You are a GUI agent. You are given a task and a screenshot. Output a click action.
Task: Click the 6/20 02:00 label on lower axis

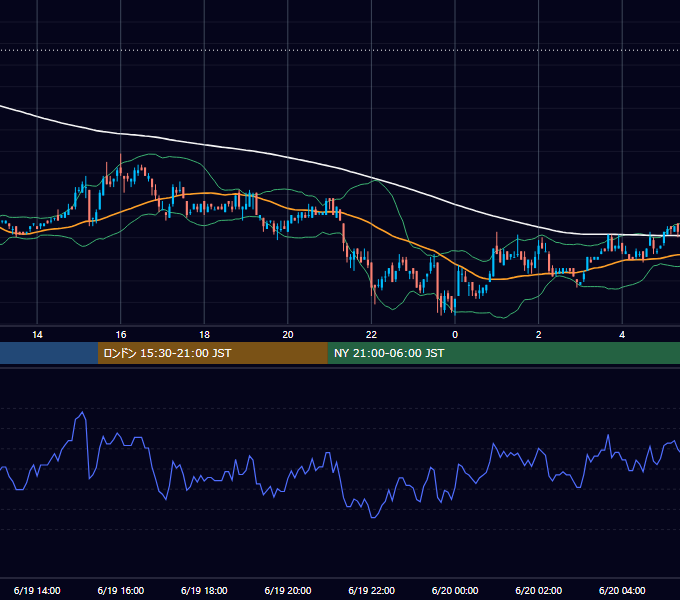point(539,590)
